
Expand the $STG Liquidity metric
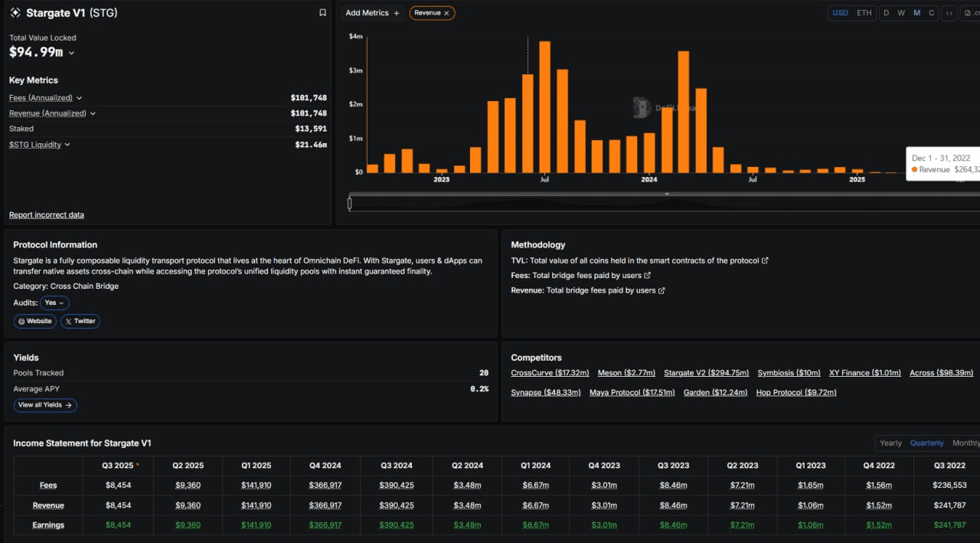(67, 145)
